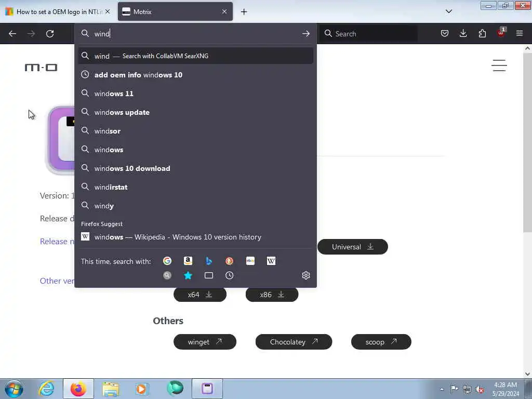The height and width of the screenshot is (399, 532).
Task: Select the eBay search icon
Action: pyautogui.click(x=250, y=261)
